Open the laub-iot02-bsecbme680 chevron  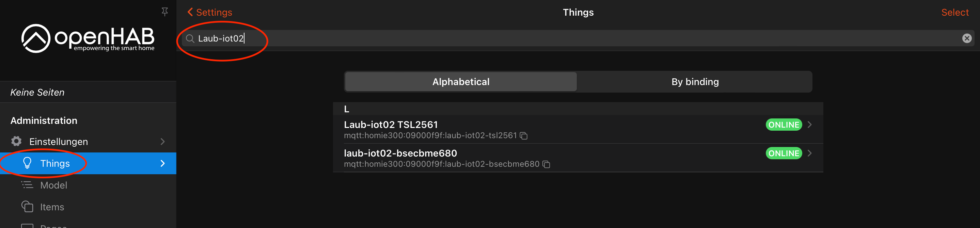click(809, 153)
